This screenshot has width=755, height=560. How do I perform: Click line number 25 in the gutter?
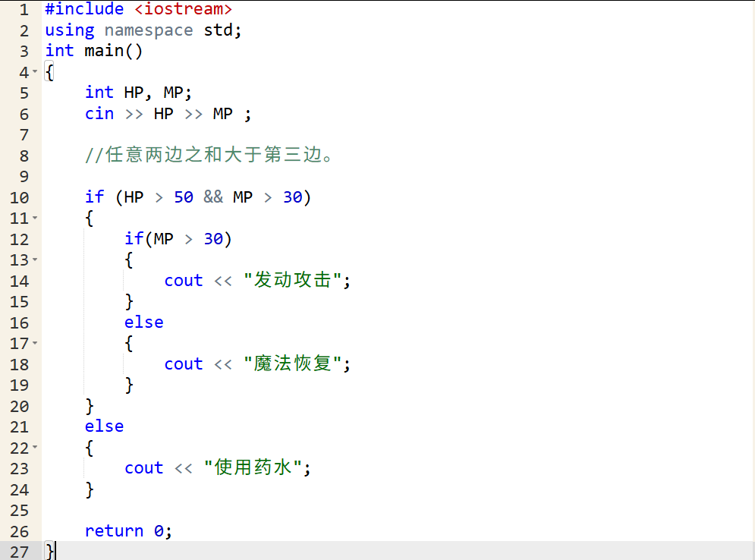pyautogui.click(x=19, y=511)
